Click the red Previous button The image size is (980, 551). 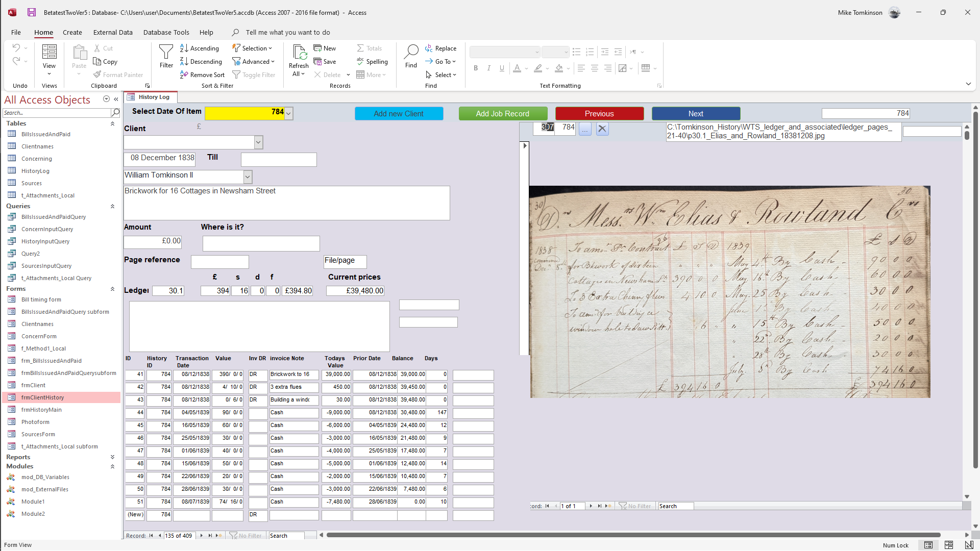tap(599, 113)
